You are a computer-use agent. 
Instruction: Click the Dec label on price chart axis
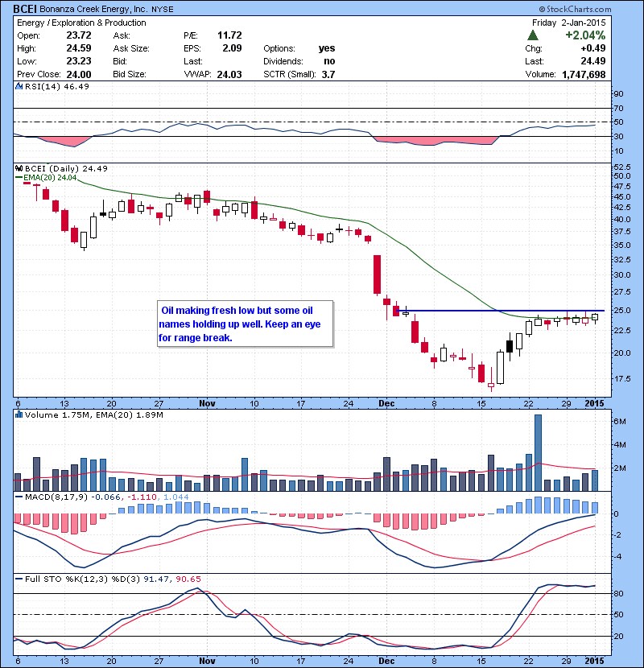pos(386,403)
